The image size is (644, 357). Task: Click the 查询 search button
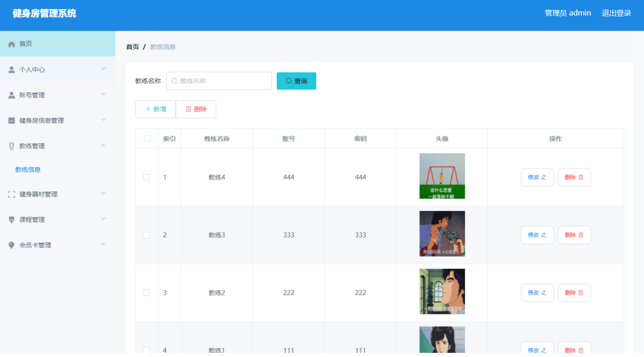click(x=296, y=81)
